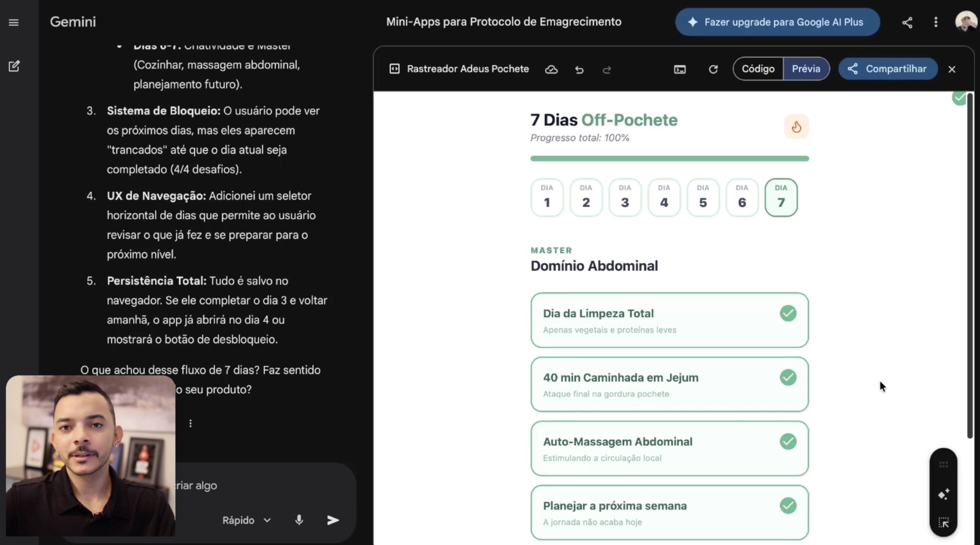The image size is (980, 545).
Task: Click the Sistema de Bloqueio: text
Action: [163, 111]
